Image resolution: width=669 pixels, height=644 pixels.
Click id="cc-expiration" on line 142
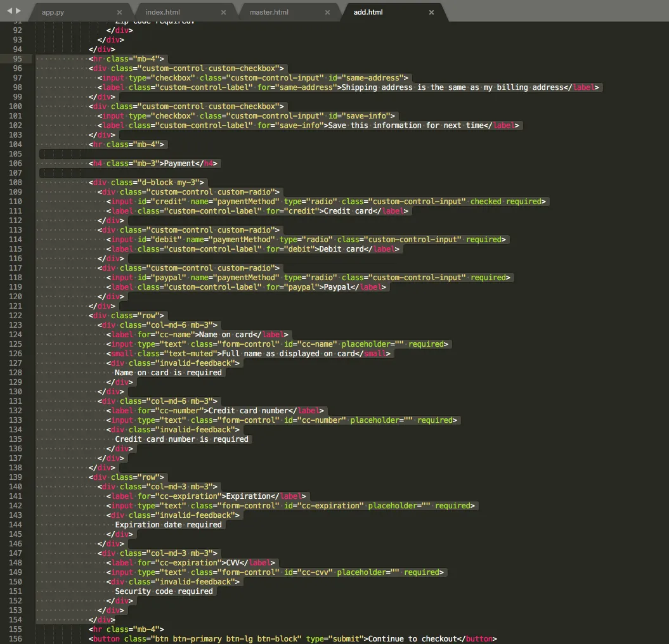click(324, 506)
